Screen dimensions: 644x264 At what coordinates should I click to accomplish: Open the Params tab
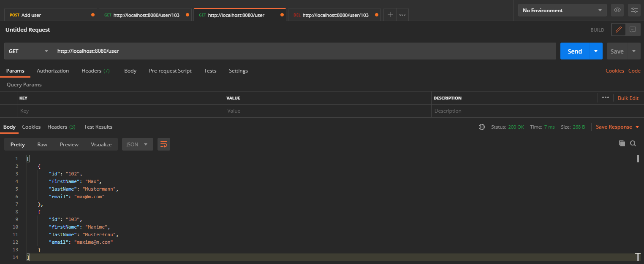tap(15, 71)
